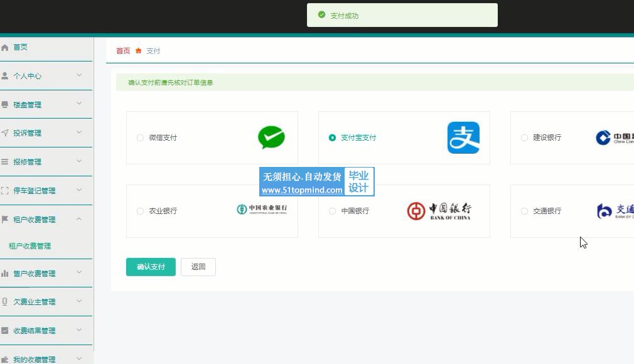Click the paper plane icon for 投诉管理
634x364 pixels.
(5, 132)
